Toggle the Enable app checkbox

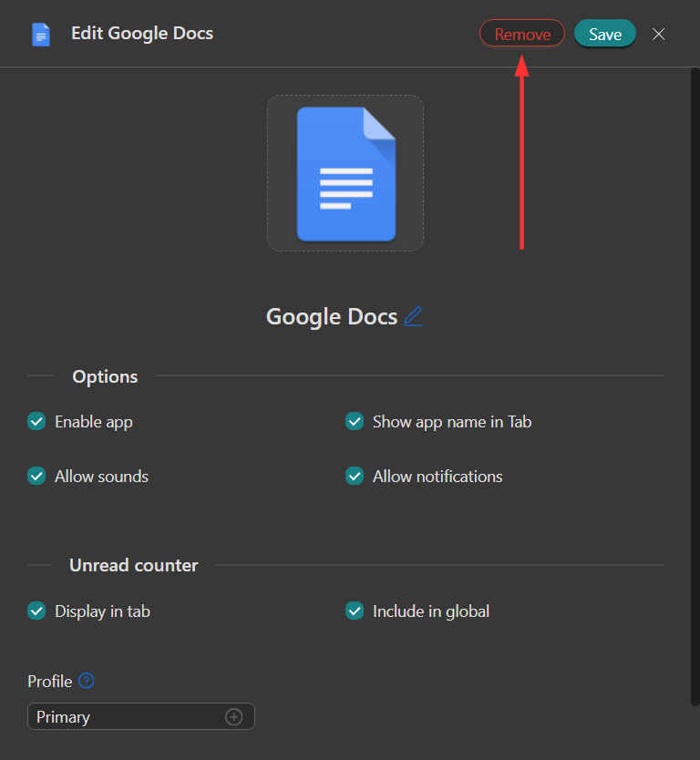(x=36, y=422)
